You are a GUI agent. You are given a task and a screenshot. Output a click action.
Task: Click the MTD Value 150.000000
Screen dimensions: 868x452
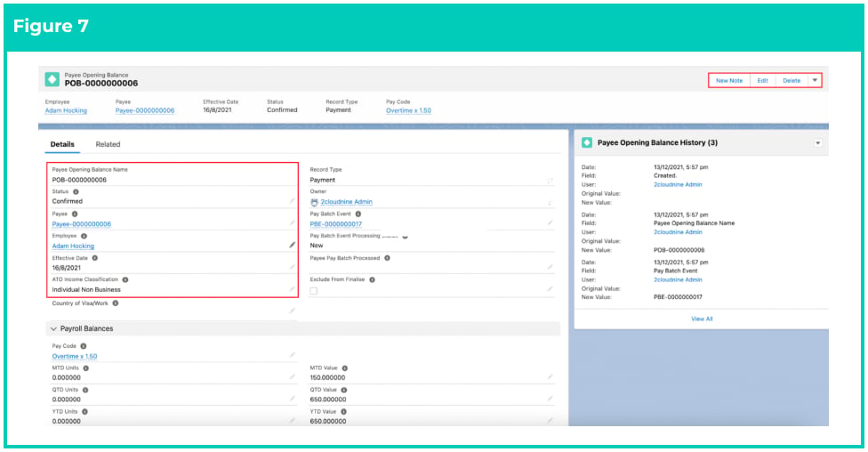coord(327,377)
